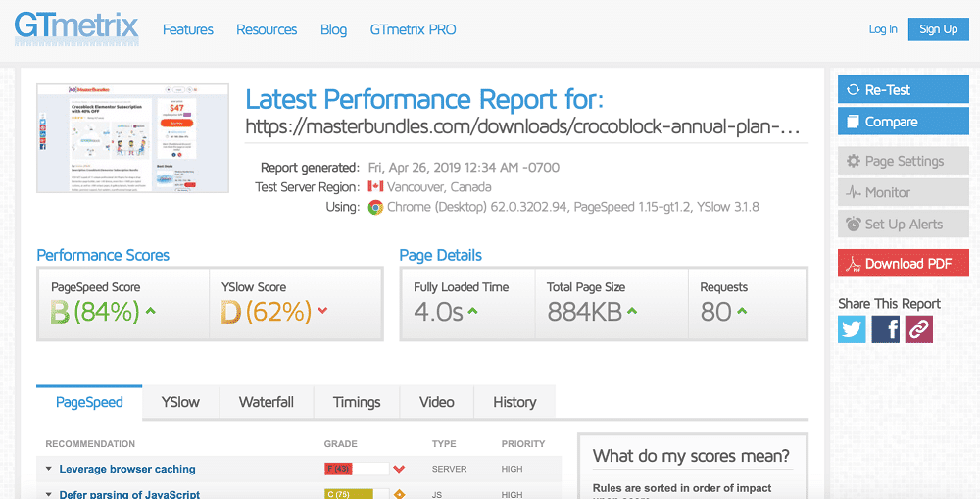The width and height of the screenshot is (980, 499).
Task: Click the GTmetrix logo
Action: coord(76,28)
